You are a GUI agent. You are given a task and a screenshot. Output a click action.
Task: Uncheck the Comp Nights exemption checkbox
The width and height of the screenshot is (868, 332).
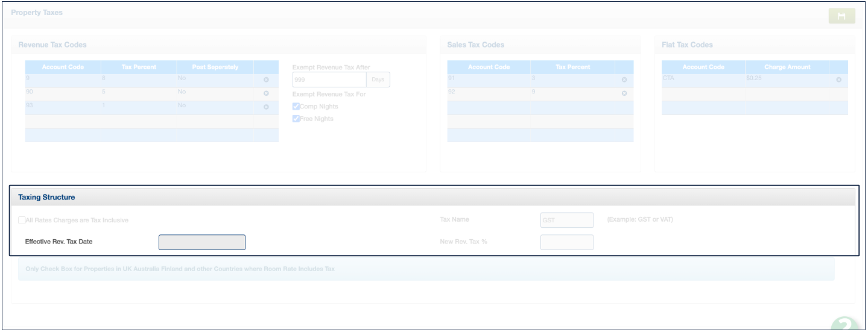pos(296,107)
